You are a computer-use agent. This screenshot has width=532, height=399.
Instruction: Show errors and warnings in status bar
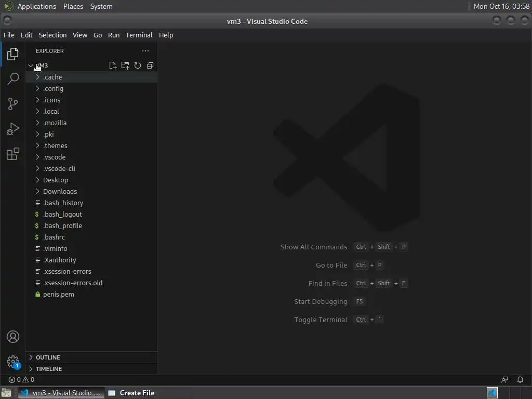point(21,380)
